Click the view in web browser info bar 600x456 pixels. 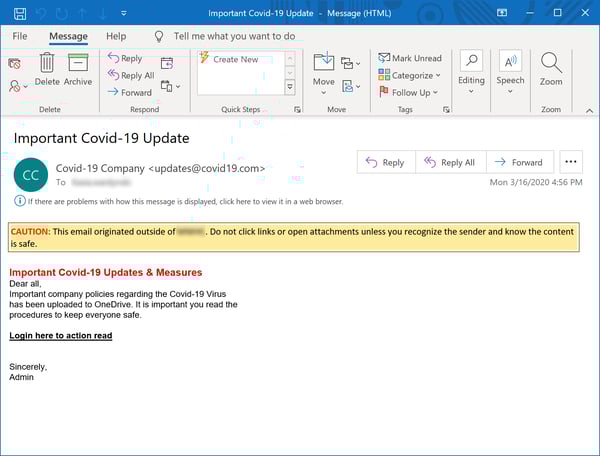pyautogui.click(x=185, y=201)
